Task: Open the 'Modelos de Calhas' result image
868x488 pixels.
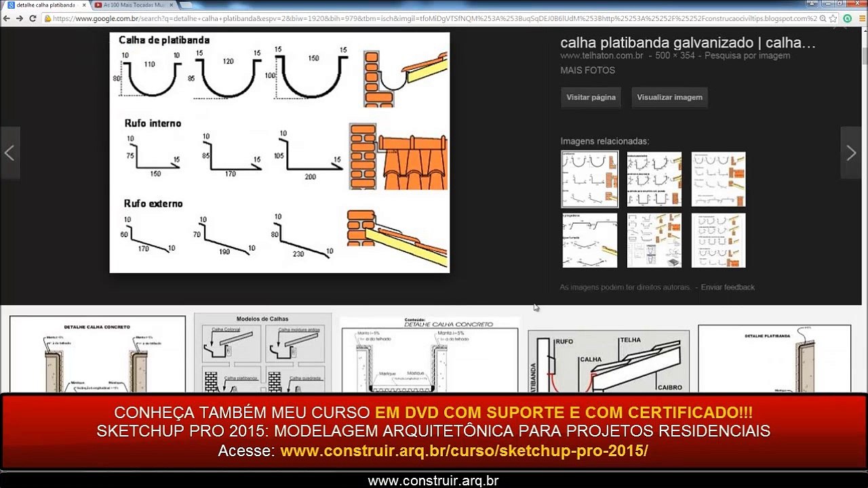Action: click(x=262, y=353)
